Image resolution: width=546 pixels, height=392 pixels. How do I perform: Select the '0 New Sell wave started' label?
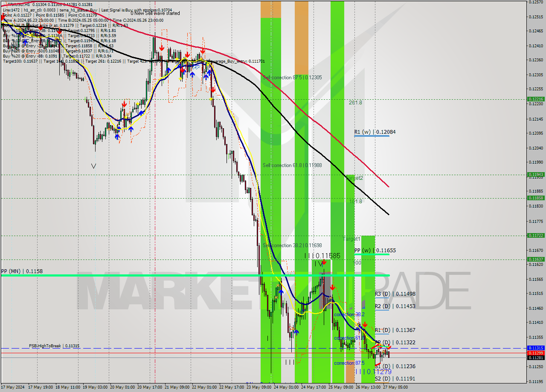coord(155,13)
